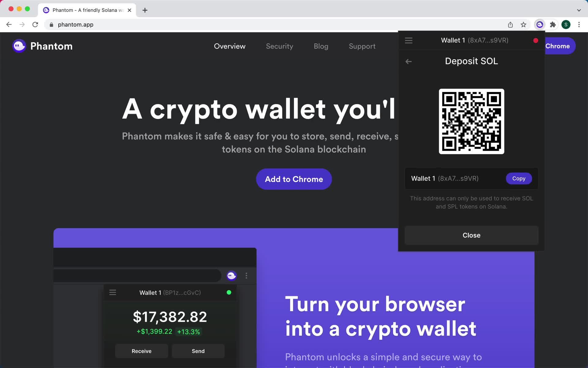Click the Support menu item in navbar
The width and height of the screenshot is (588, 368).
click(362, 46)
